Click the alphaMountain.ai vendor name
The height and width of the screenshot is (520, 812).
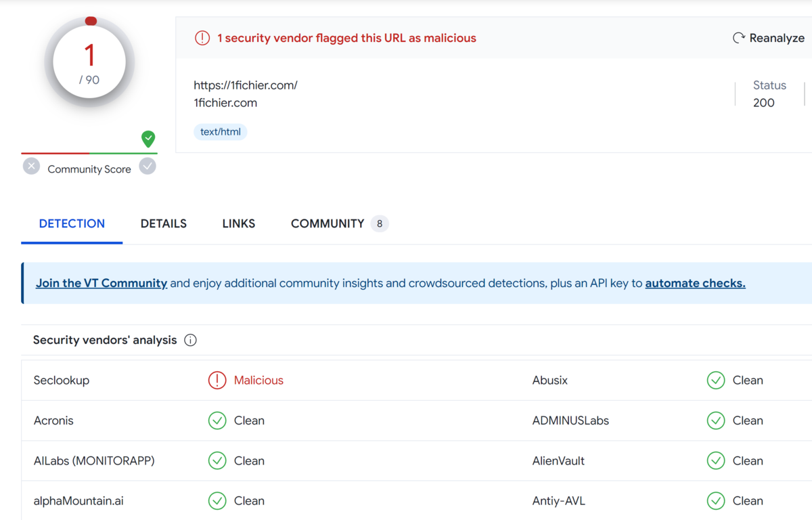[78, 501]
